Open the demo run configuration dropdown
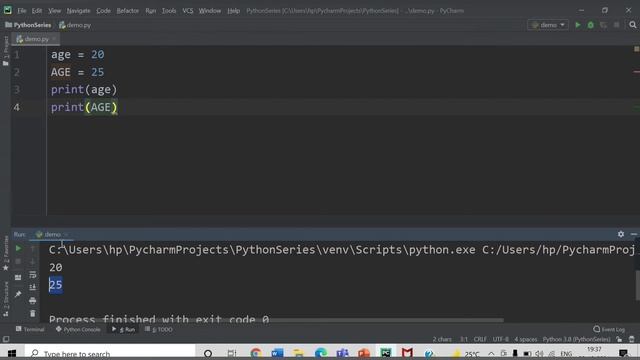Image resolution: width=640 pixels, height=360 pixels. [548, 25]
